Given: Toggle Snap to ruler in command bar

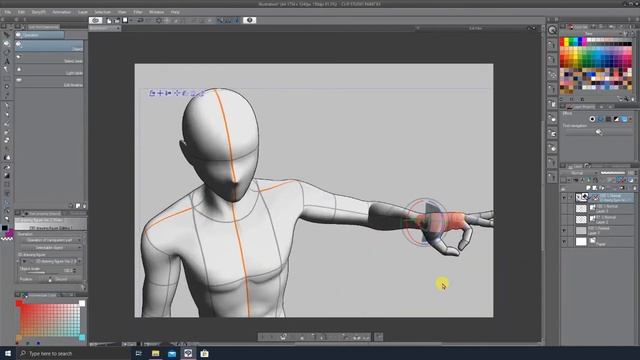Looking at the screenshot, I should point(220,20).
